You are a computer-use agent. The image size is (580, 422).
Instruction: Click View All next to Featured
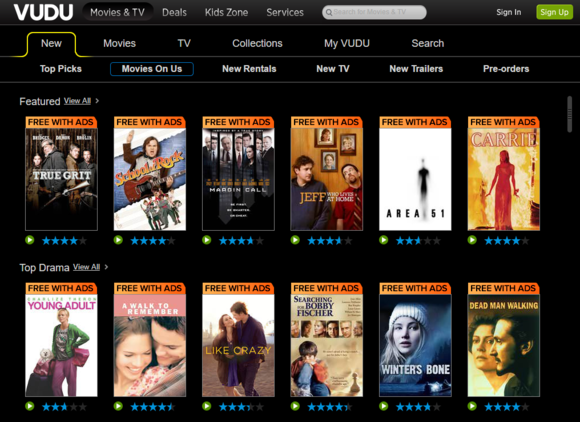pos(77,101)
